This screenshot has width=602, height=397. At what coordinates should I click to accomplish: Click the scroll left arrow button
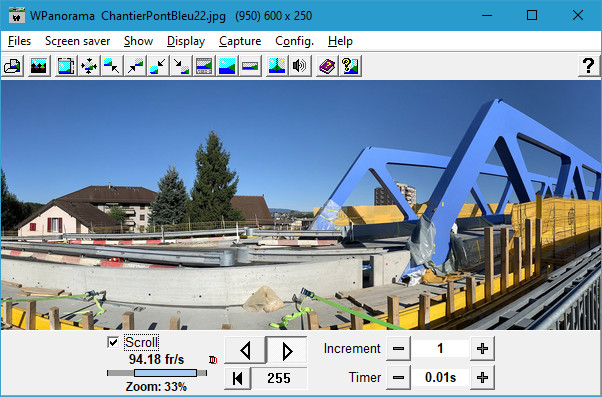point(245,350)
